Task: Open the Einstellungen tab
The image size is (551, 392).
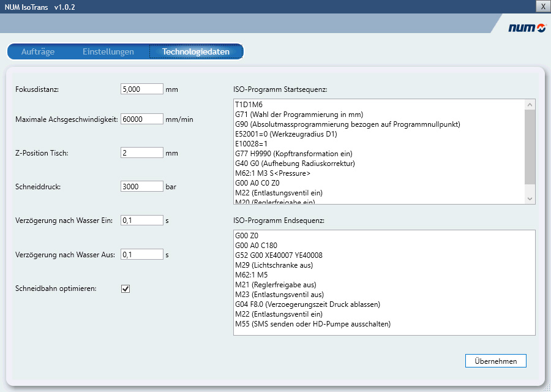Action: pos(108,51)
